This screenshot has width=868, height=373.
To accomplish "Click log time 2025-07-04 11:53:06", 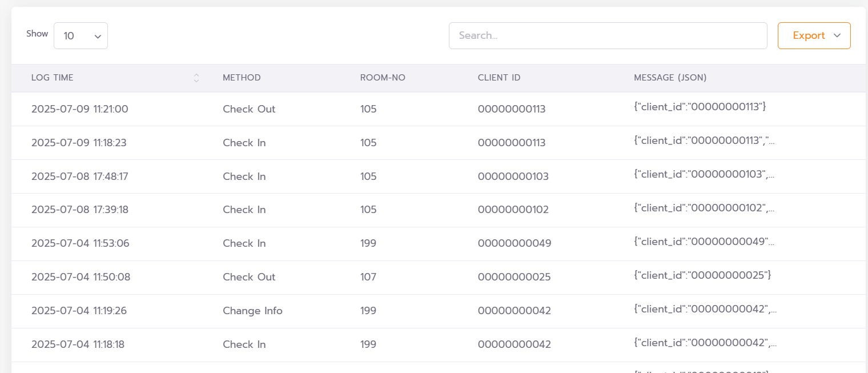I will point(81,243).
